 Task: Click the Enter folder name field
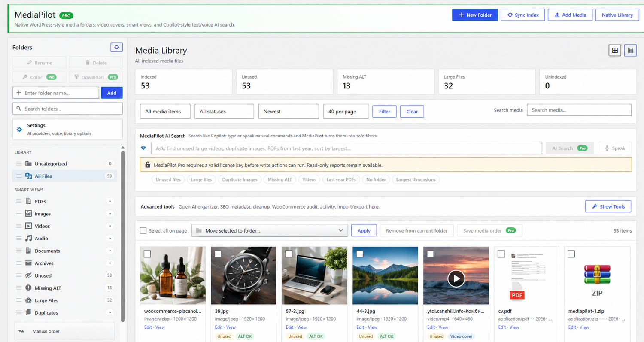click(56, 93)
